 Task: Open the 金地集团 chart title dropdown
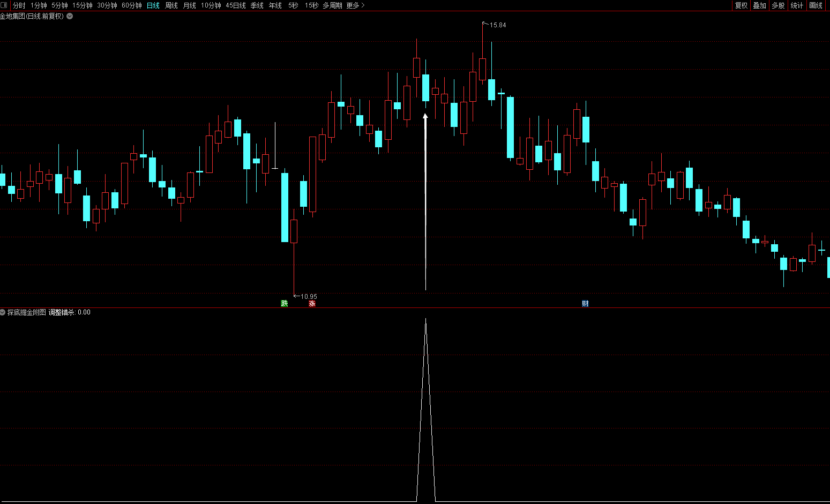70,16
